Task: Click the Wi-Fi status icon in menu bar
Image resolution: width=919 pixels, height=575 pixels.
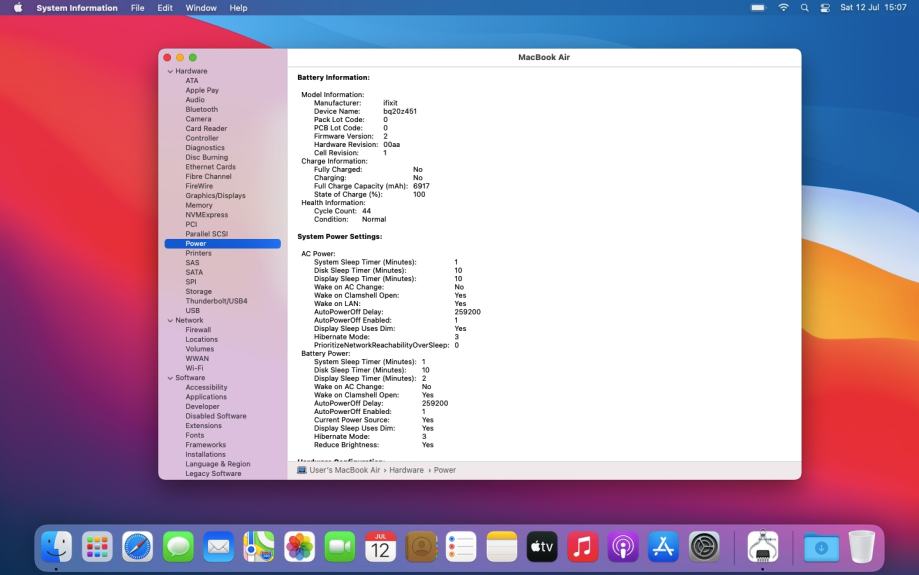Action: coord(783,8)
